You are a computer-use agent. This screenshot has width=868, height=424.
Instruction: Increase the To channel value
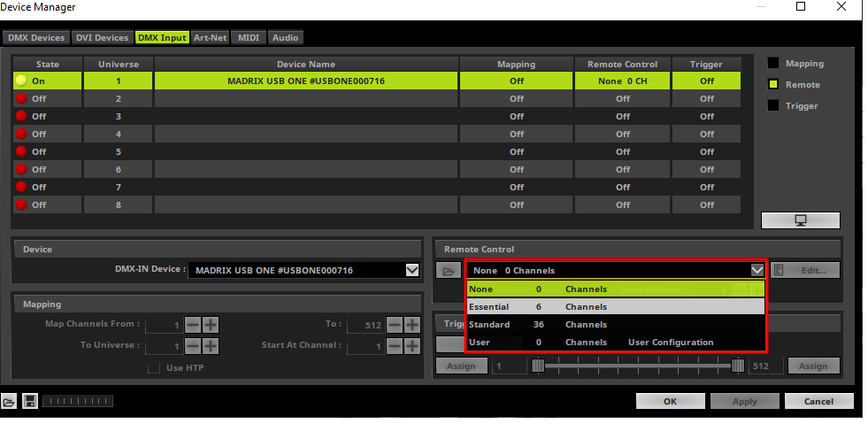coord(411,325)
